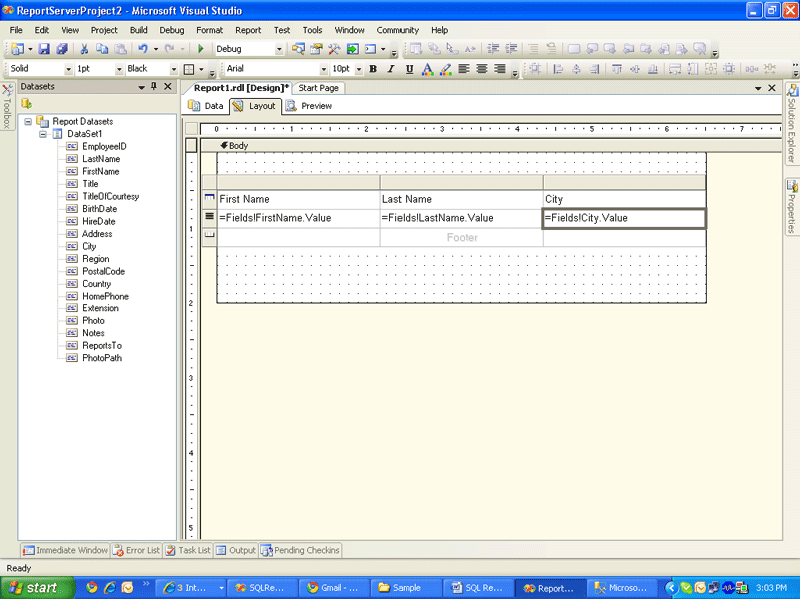Open the Debug configuration dropdown
This screenshot has width=800, height=599.
click(278, 49)
